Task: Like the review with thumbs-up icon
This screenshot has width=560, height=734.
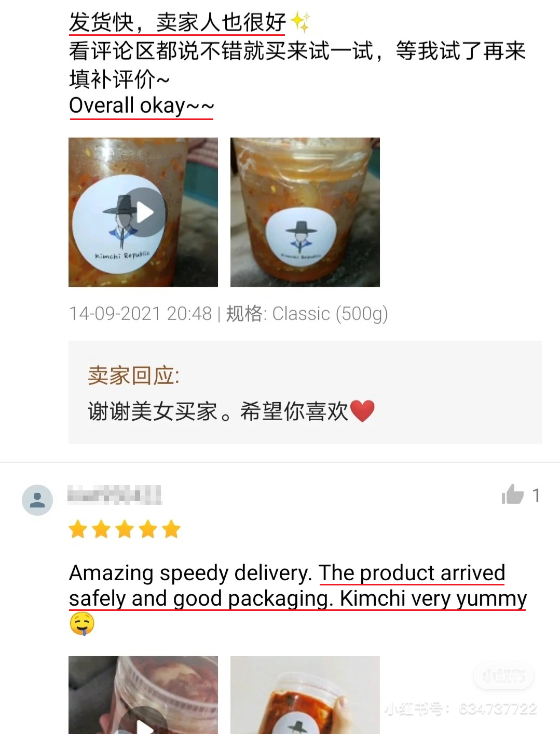Action: [512, 495]
